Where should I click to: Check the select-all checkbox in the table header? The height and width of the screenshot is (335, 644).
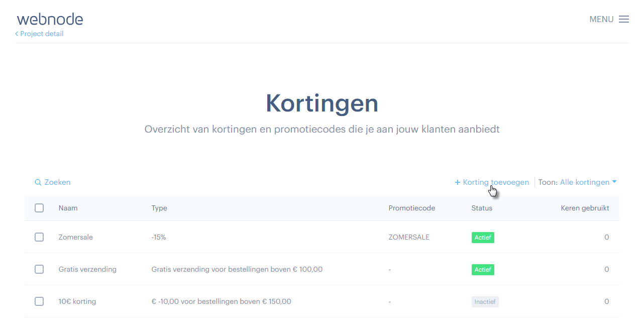click(x=39, y=207)
